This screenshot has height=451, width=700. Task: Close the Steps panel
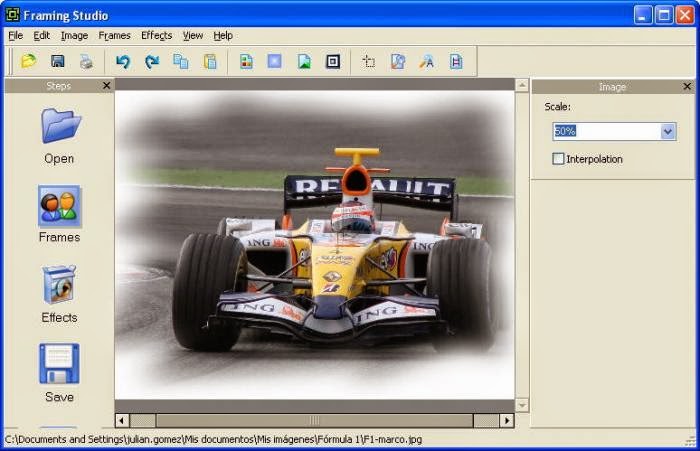click(106, 85)
